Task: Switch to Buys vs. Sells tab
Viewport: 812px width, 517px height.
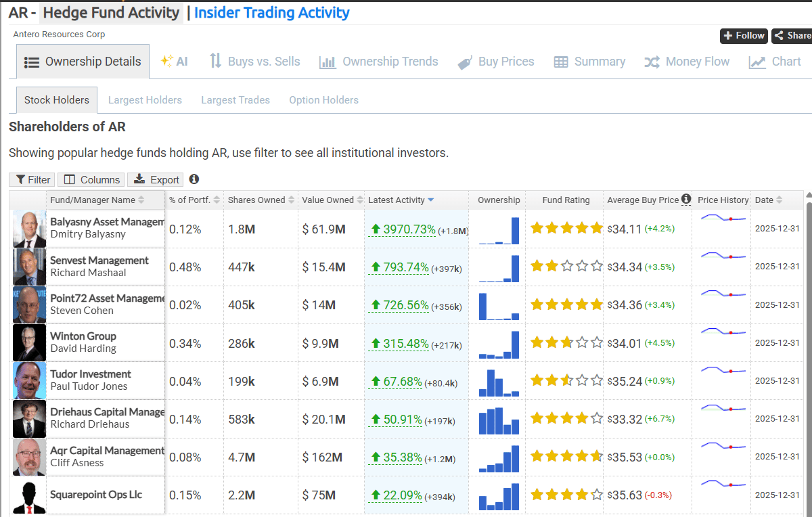Action: pos(254,62)
